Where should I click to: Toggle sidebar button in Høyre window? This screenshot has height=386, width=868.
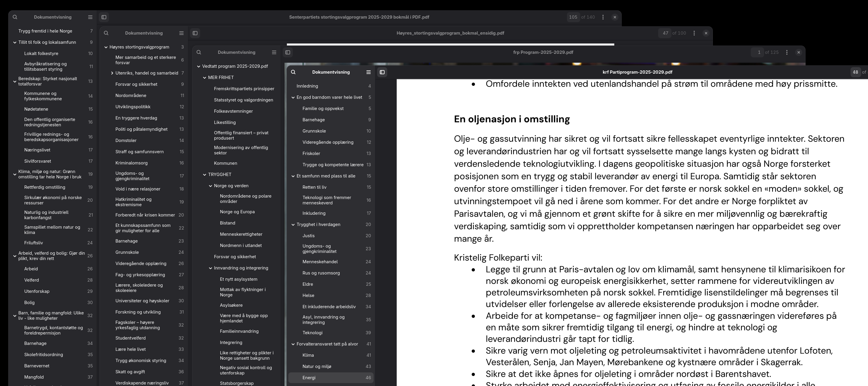[195, 33]
